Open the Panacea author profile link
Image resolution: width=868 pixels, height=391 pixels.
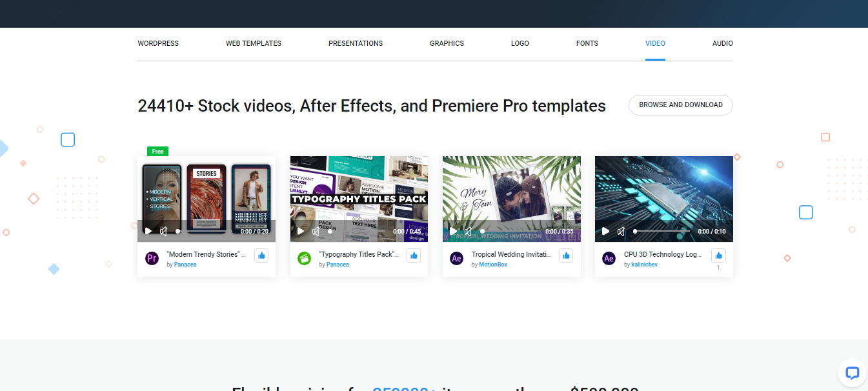click(185, 264)
